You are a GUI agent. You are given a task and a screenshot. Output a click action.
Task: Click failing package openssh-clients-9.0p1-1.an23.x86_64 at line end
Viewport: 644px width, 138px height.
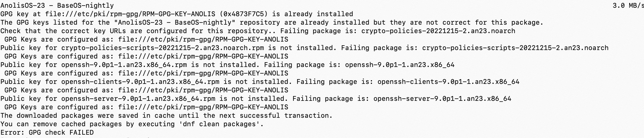[x=448, y=82]
